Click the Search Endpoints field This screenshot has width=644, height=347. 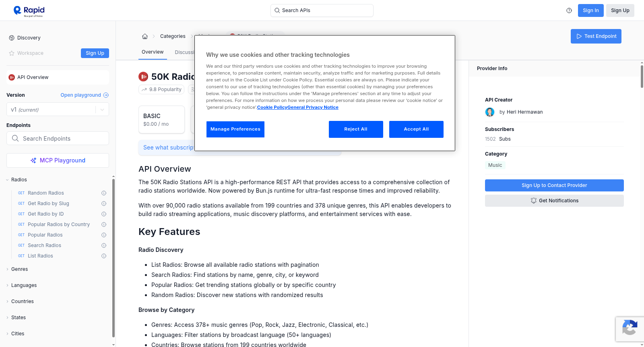[x=58, y=138]
